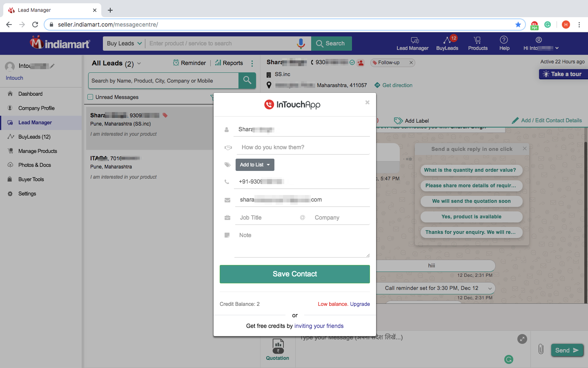Open the Chrome three-dot menu
This screenshot has width=588, height=368.
tap(579, 25)
